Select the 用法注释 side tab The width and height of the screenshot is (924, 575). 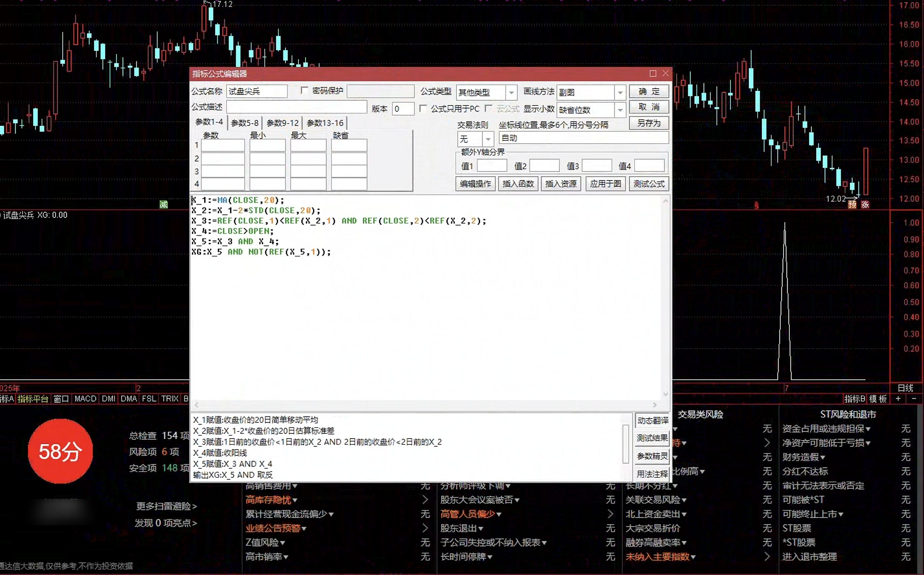pyautogui.click(x=652, y=474)
